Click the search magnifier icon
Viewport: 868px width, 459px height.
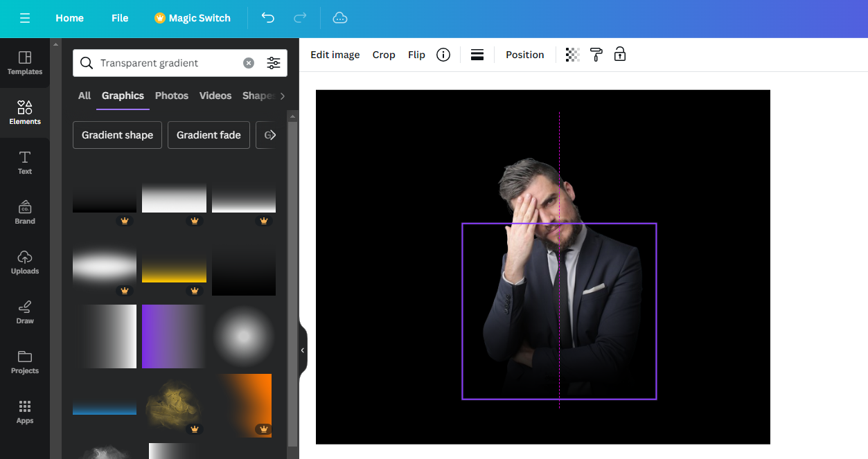[87, 63]
